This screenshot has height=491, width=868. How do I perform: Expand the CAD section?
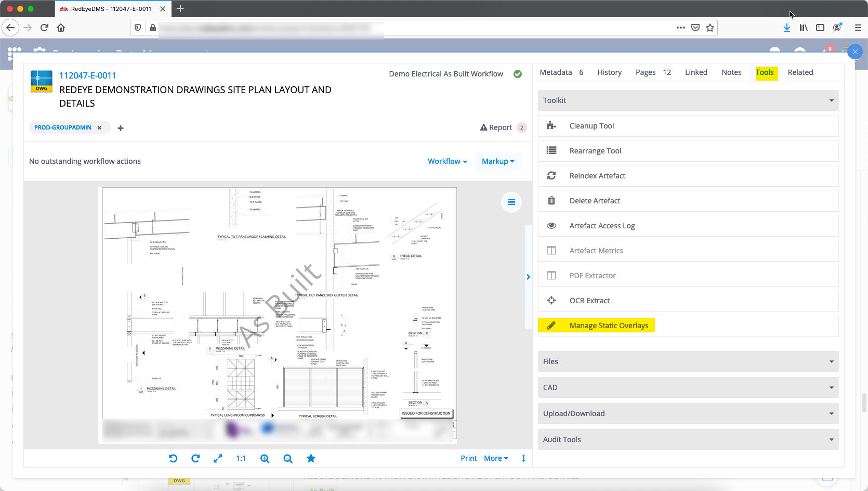688,387
